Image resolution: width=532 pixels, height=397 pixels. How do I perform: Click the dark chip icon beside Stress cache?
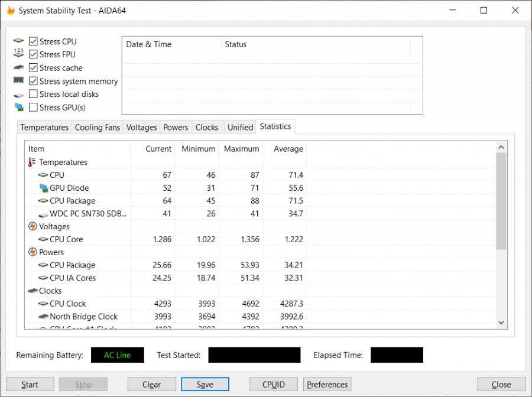coord(18,67)
